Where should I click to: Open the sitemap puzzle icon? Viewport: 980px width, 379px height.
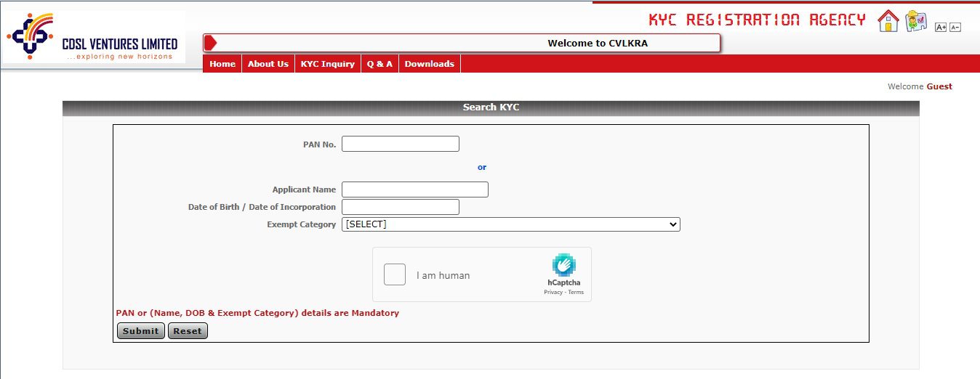click(x=917, y=21)
